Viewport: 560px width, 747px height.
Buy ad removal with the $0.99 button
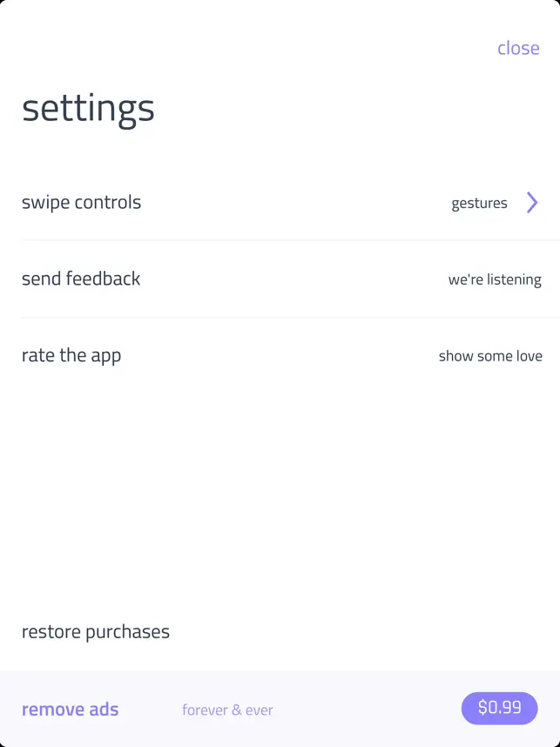click(500, 708)
